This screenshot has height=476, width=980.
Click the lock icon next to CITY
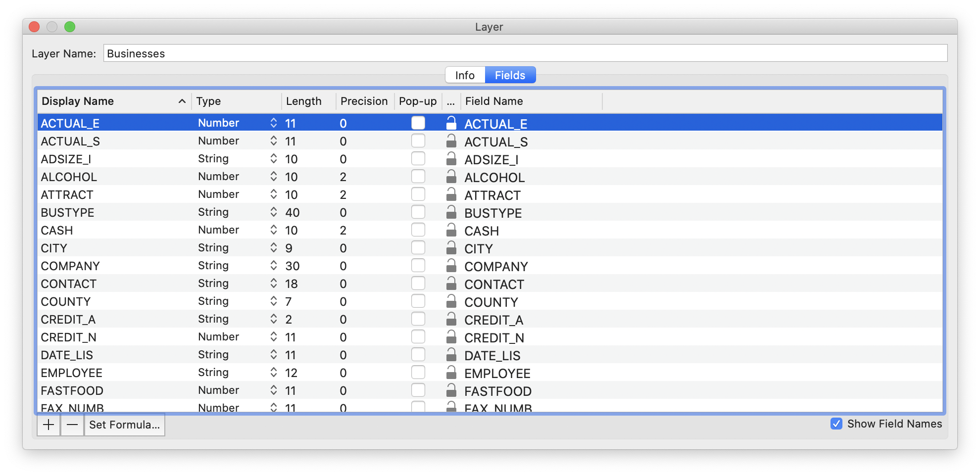[x=452, y=247]
